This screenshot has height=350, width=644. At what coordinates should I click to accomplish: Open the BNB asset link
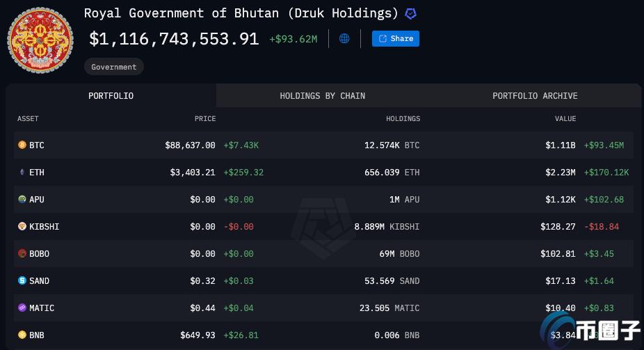37,335
